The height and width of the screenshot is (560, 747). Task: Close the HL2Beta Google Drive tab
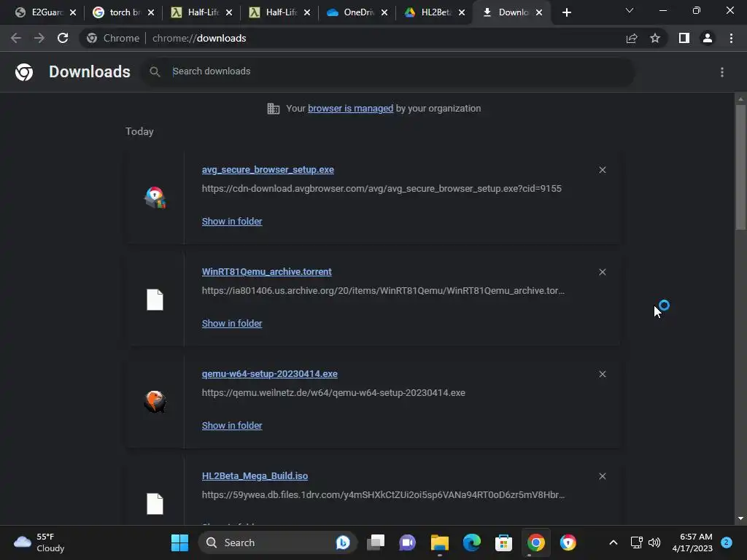click(462, 13)
